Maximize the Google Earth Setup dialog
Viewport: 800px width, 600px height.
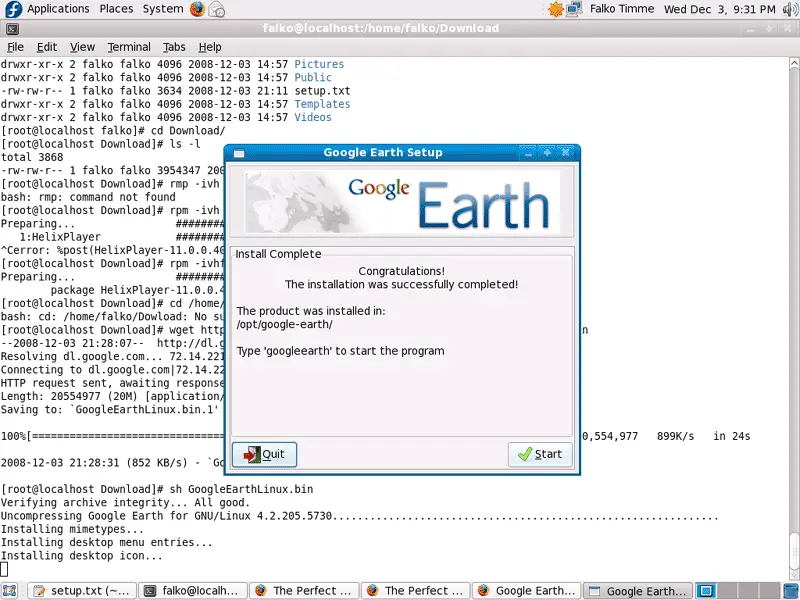[x=547, y=153]
